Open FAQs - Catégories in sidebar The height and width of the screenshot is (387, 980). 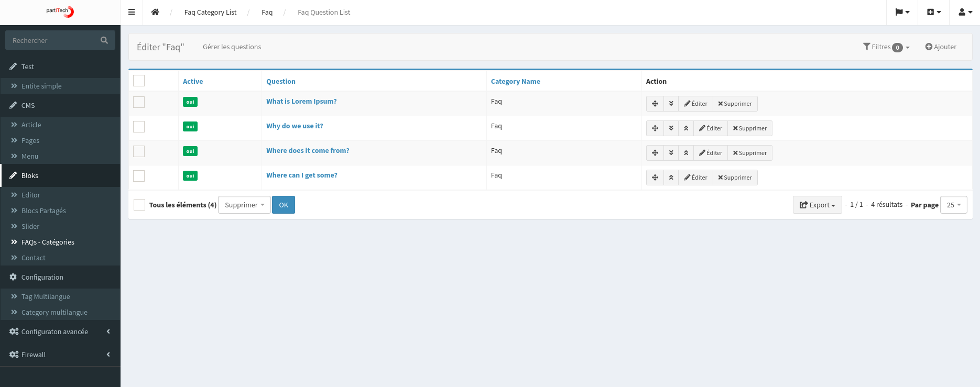[x=60, y=242]
